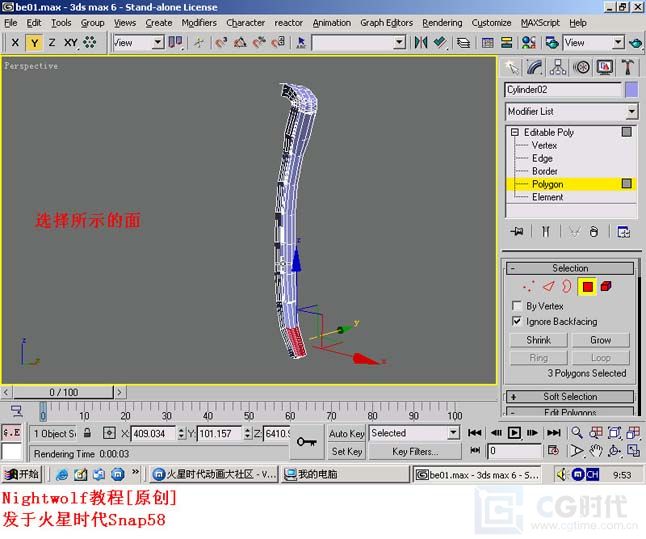Open render type View dropdown

(x=594, y=42)
